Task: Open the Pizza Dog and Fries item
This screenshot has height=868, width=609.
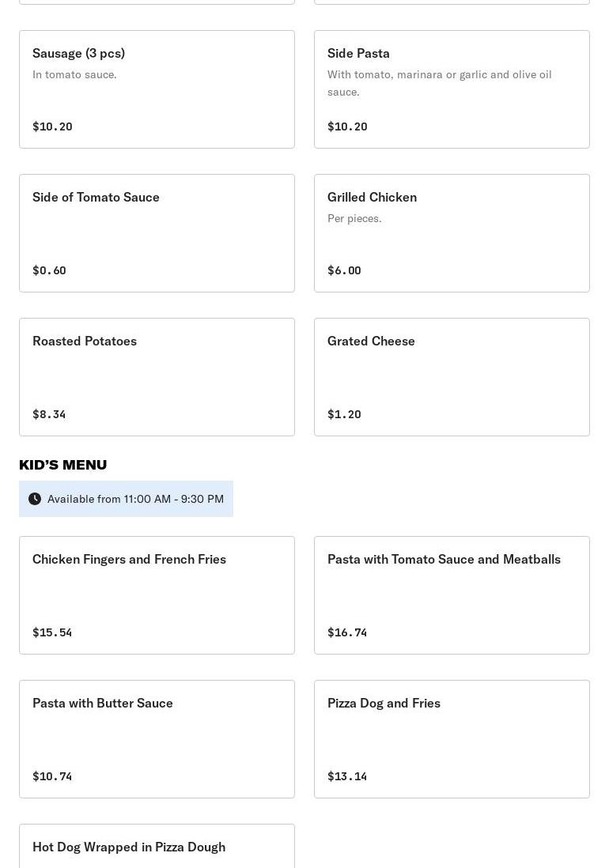Action: point(452,738)
